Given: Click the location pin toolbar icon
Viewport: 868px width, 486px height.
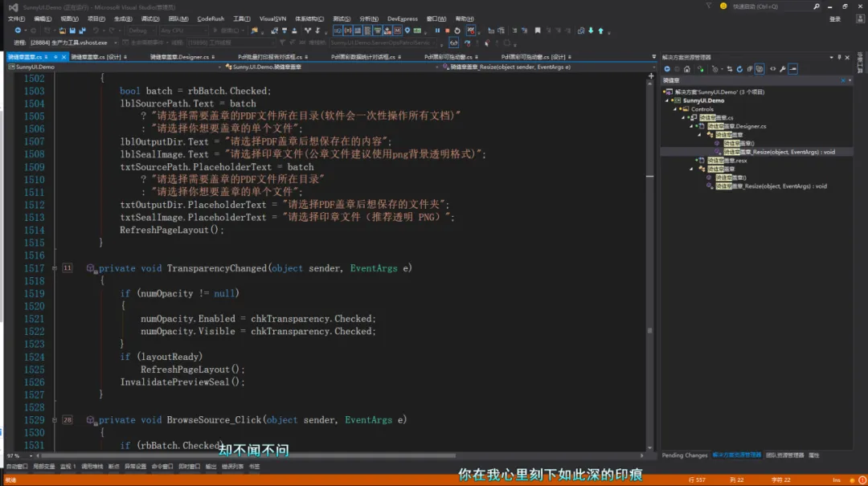Looking at the screenshot, I should coord(407,31).
